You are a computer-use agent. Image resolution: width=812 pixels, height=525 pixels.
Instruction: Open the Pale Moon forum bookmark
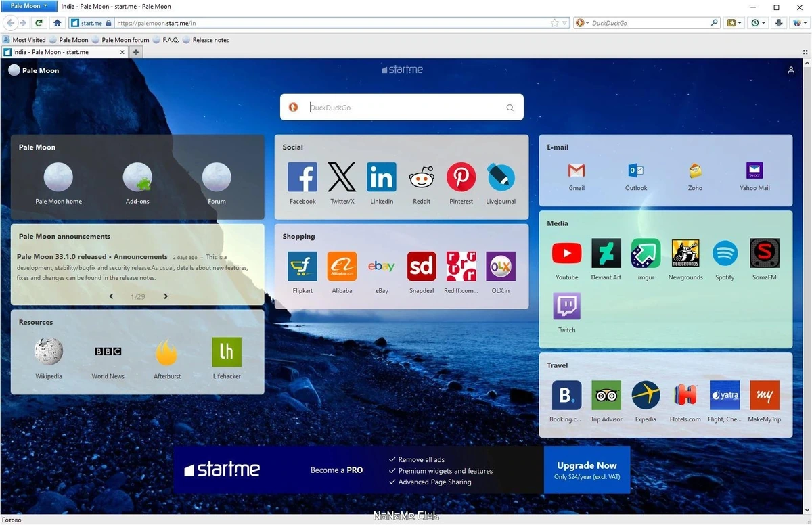coord(120,40)
